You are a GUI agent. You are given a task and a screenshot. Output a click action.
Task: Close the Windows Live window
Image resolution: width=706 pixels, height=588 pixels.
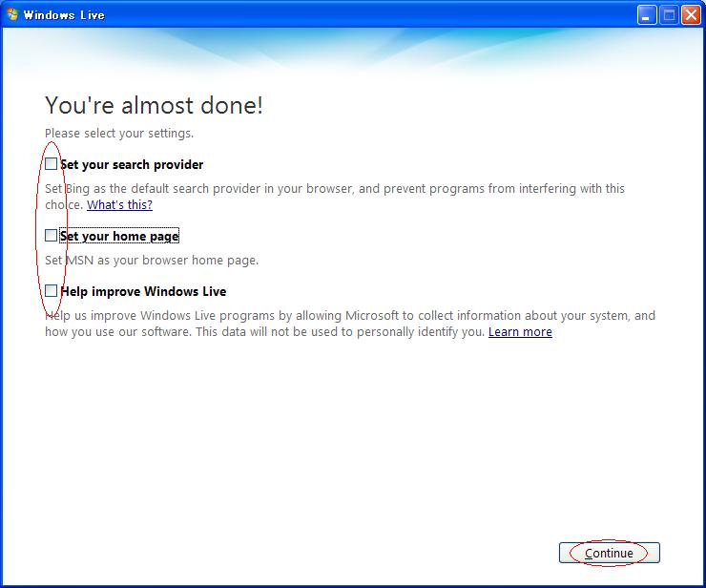(691, 15)
